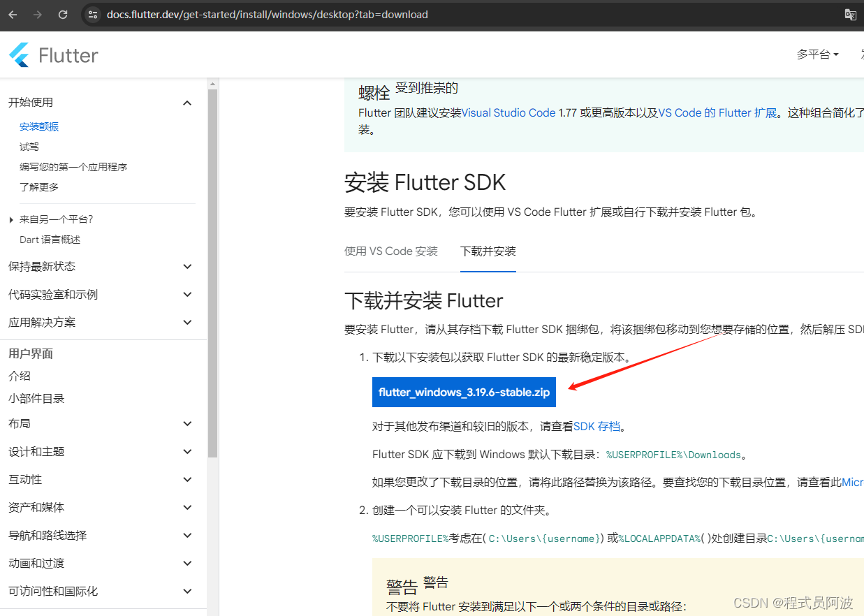The height and width of the screenshot is (616, 864).
Task: Switch to 使用 VS Code 安装 tab
Action: click(x=391, y=251)
